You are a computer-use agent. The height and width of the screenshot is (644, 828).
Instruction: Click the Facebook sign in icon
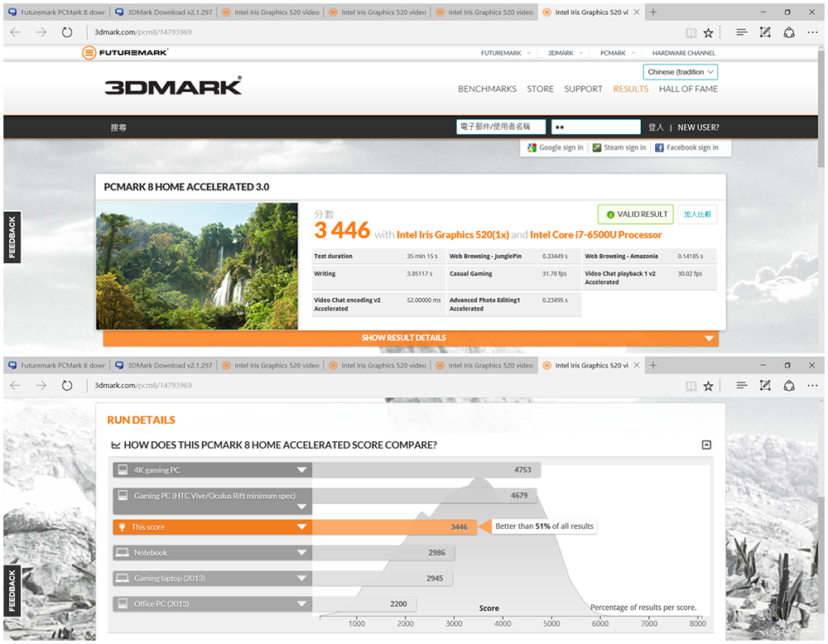[659, 148]
